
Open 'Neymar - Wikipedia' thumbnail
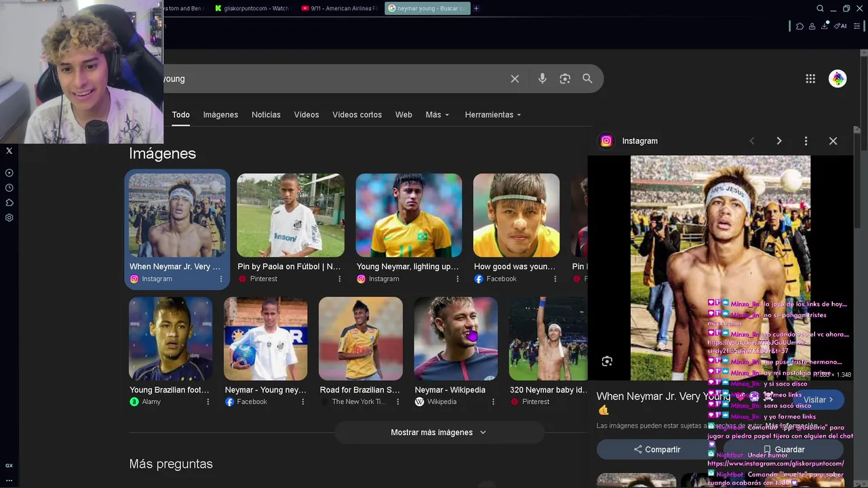(456, 338)
